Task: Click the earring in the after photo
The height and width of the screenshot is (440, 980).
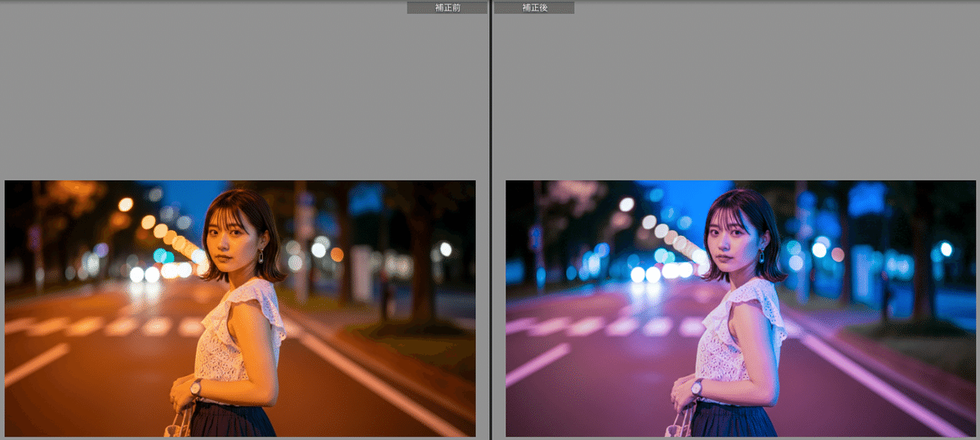Action: pos(762,256)
